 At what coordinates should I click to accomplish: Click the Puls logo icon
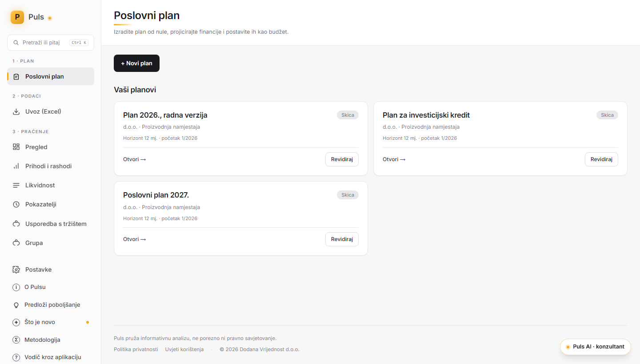[17, 17]
